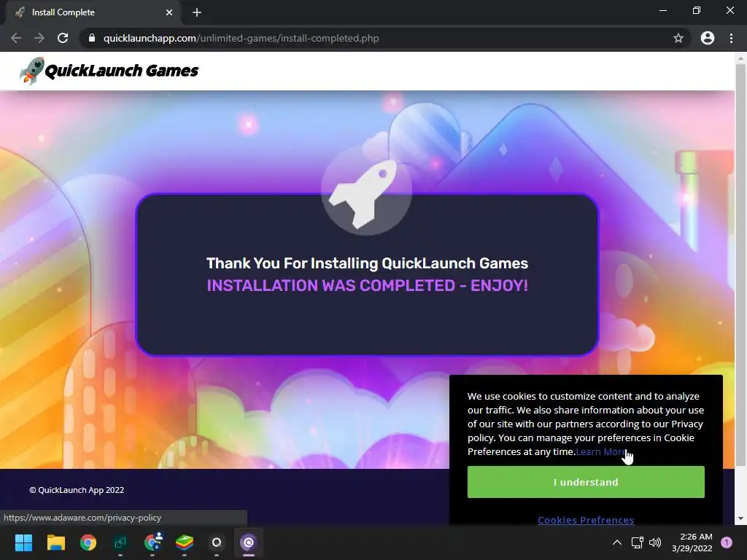Open the monitors icon app in taskbar
Viewport: 747px width, 560px height.
[120, 542]
